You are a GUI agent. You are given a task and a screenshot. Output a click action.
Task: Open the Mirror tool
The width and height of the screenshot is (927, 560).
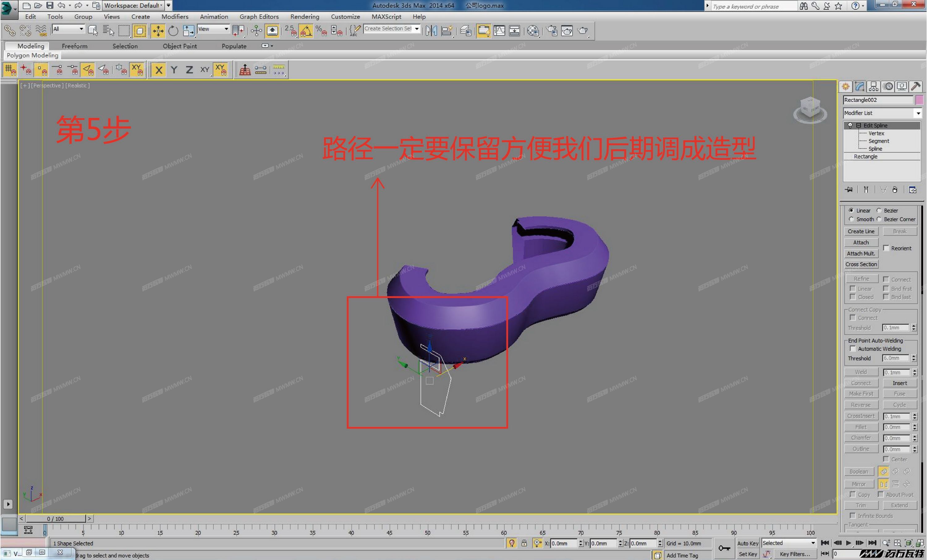431,31
